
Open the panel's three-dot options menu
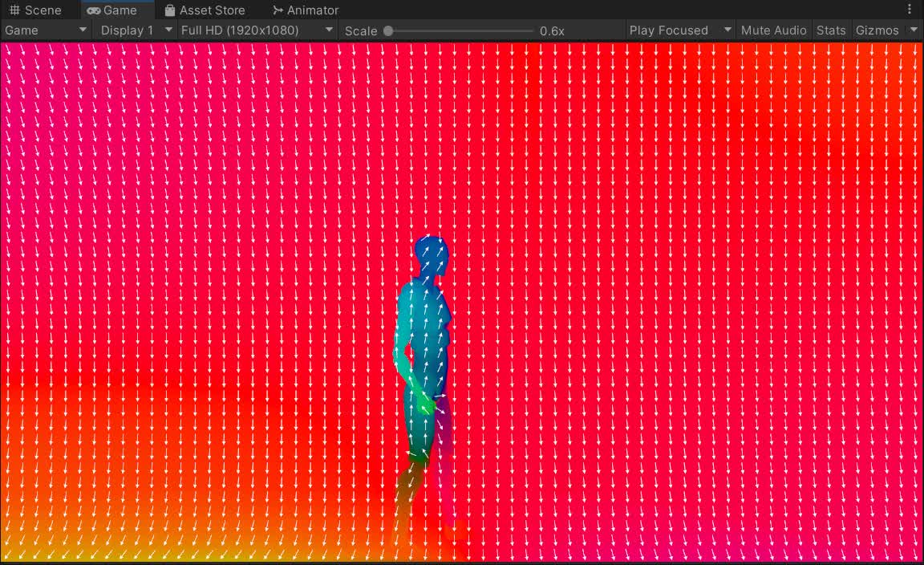pyautogui.click(x=910, y=10)
